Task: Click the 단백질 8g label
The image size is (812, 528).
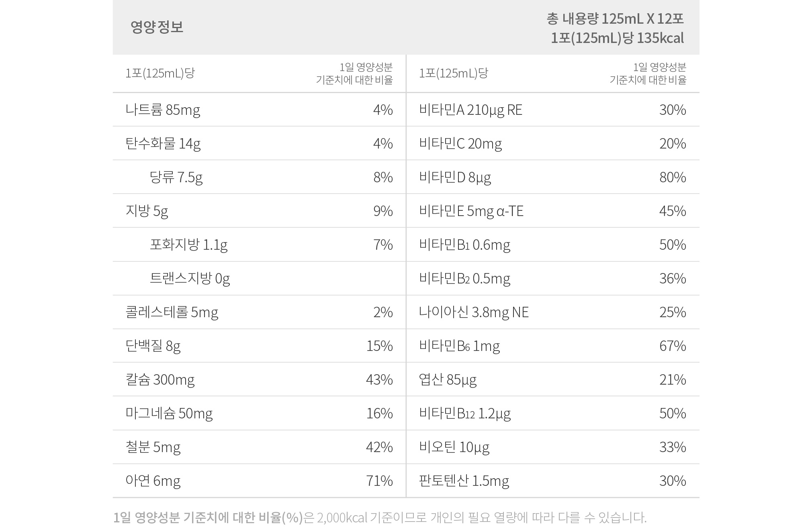Action: click(x=153, y=346)
